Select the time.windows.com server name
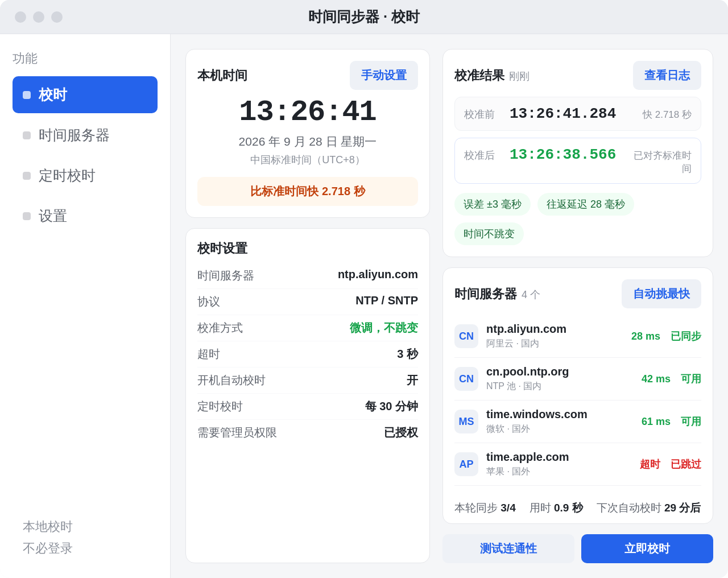 (536, 414)
